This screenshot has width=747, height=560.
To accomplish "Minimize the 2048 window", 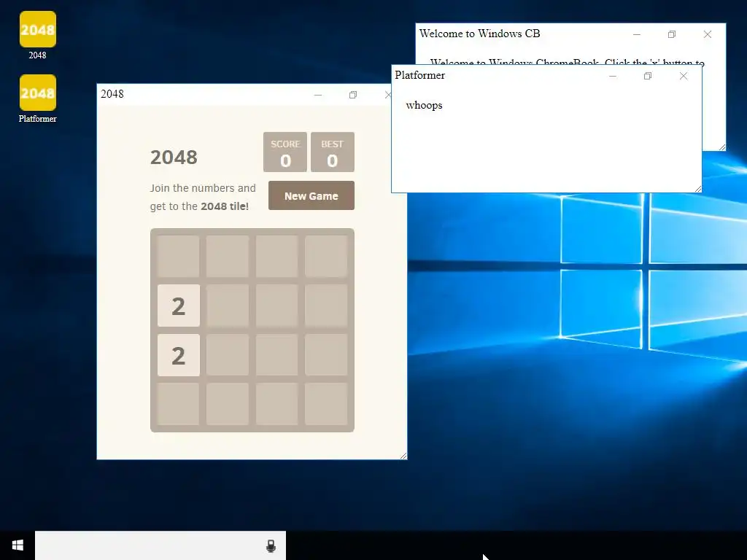I will click(x=318, y=95).
